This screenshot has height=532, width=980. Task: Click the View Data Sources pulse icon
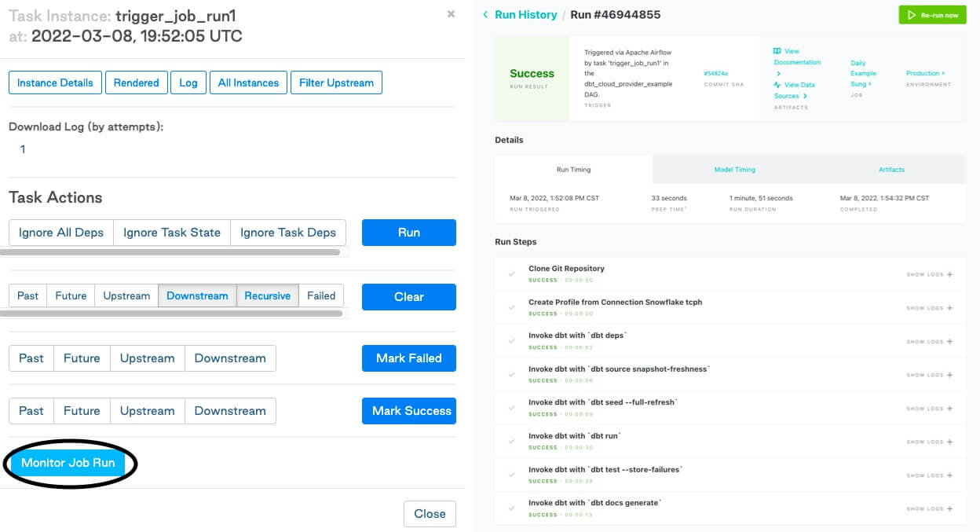point(777,85)
